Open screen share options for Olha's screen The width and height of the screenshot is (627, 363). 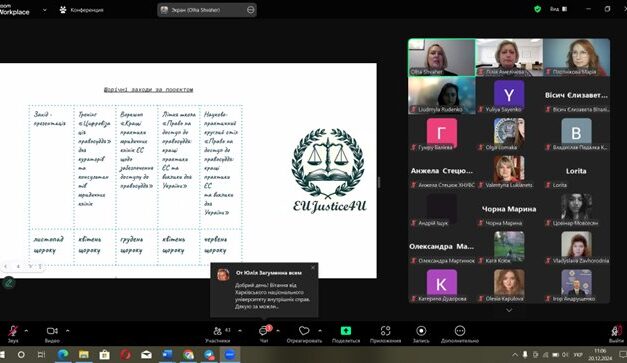tap(251, 10)
